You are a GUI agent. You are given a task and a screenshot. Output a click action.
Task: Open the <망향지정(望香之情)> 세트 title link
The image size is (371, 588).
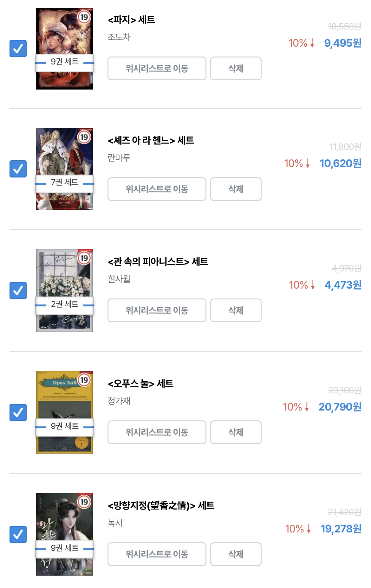161,505
